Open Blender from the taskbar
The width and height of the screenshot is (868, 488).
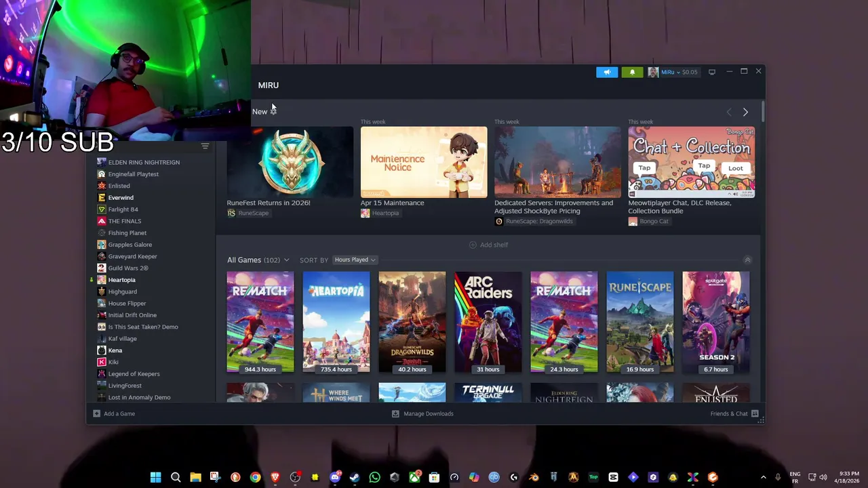click(534, 477)
